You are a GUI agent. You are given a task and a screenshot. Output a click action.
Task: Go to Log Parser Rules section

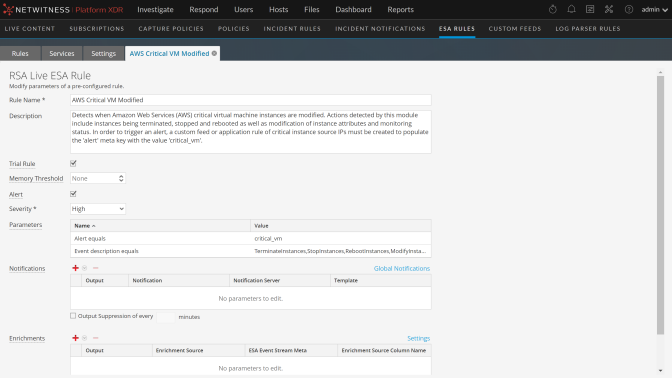(x=588, y=29)
